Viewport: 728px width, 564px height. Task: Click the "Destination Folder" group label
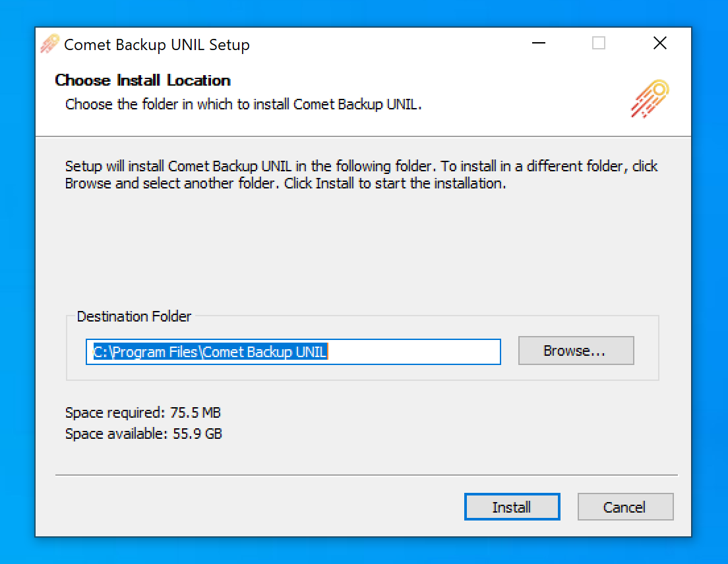tap(134, 316)
